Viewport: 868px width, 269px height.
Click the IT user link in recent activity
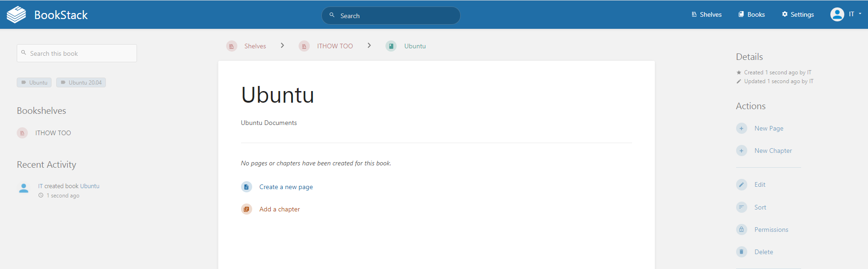40,186
